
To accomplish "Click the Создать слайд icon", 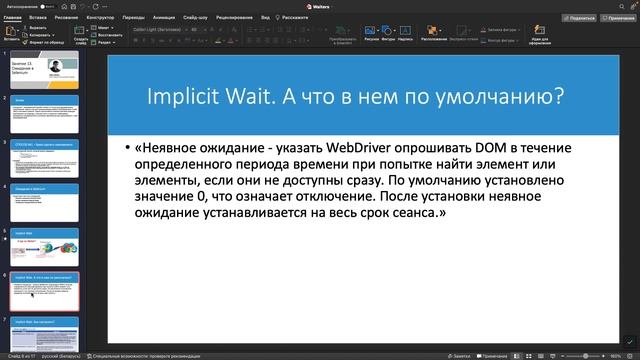I will (x=80, y=30).
